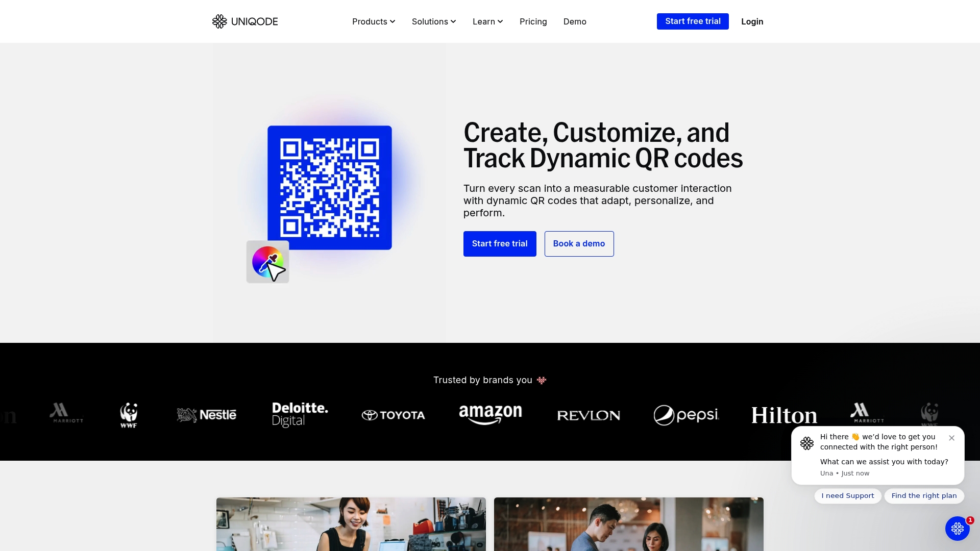Open the woman at laptop photo card
Screen dimensions: 980x551
click(351, 524)
